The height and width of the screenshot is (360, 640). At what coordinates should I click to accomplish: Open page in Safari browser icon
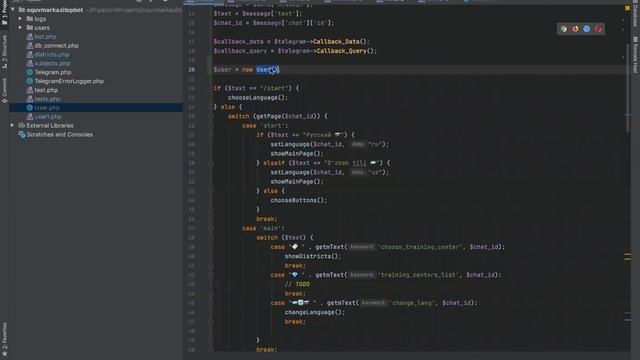click(587, 29)
